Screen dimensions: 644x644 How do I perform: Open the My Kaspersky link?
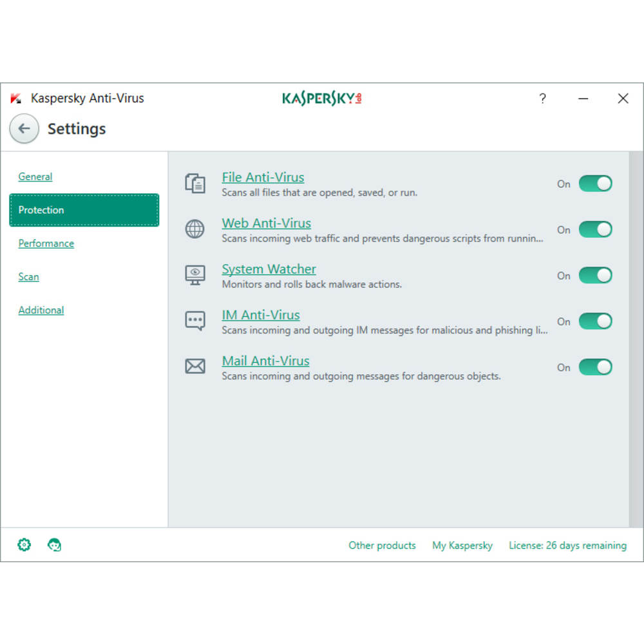pyautogui.click(x=462, y=545)
